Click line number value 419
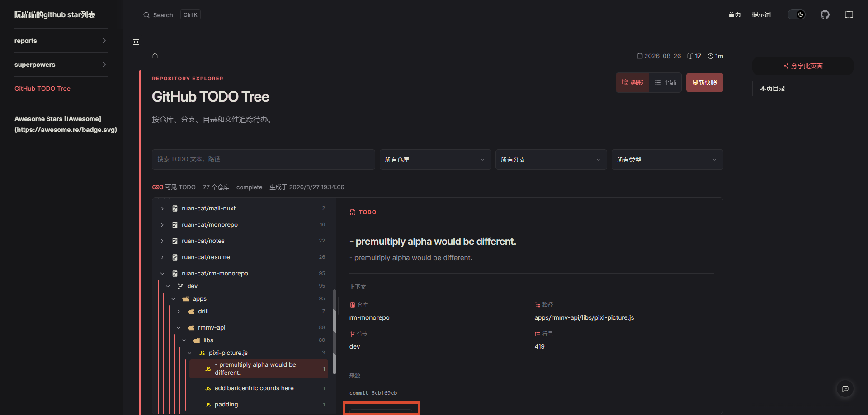The height and width of the screenshot is (415, 868). pos(539,346)
